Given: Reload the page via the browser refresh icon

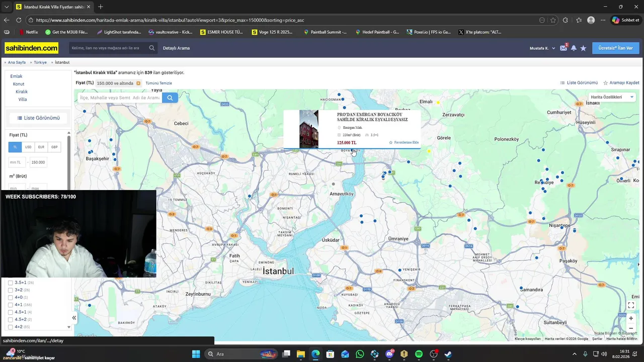Looking at the screenshot, I should tap(19, 20).
